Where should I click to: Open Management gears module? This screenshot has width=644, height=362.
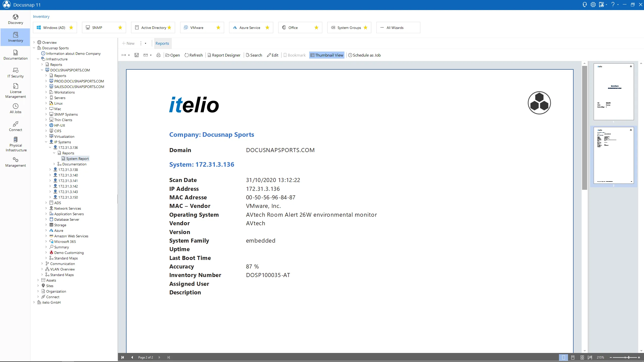[x=15, y=162]
